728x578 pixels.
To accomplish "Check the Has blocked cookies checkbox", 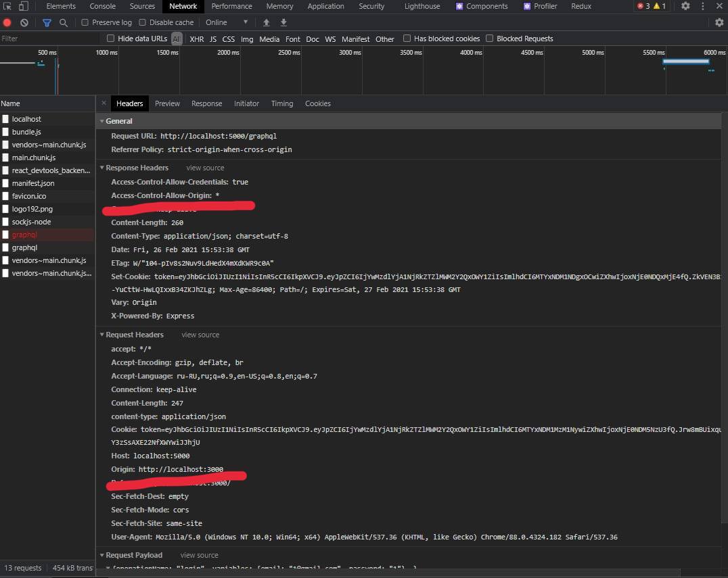I will pos(407,39).
